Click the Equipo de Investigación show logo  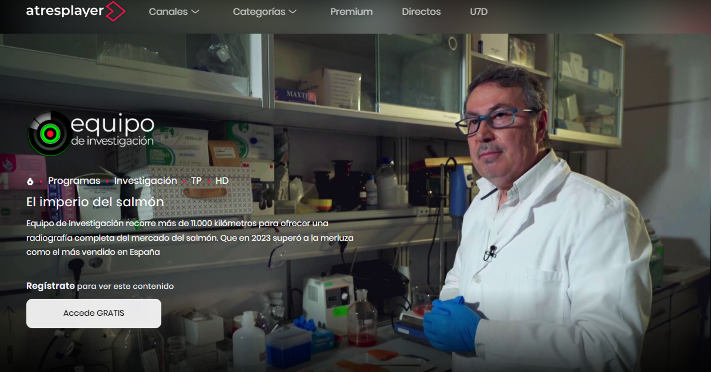point(91,134)
